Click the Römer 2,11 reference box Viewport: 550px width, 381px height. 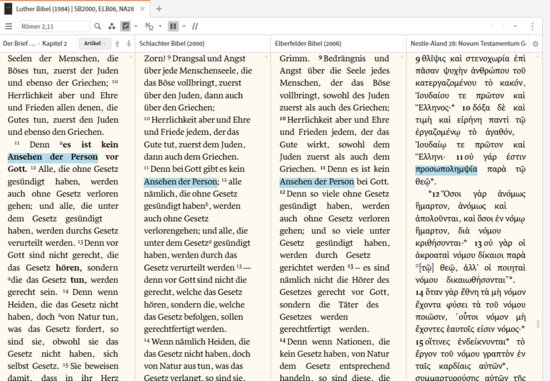[x=53, y=26]
